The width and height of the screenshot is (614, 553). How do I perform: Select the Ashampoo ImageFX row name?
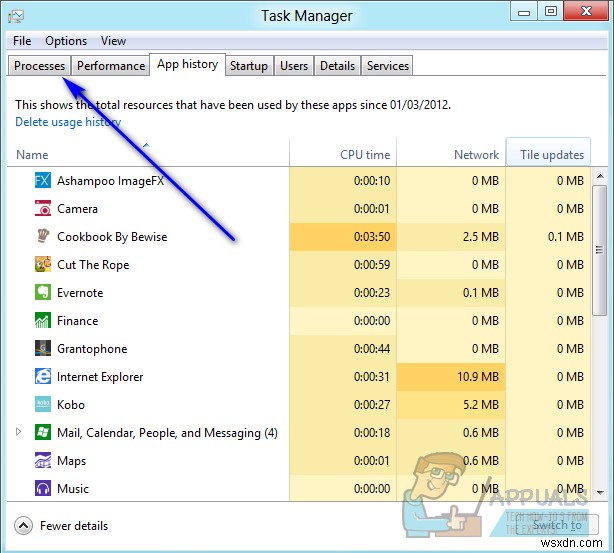[x=110, y=181]
